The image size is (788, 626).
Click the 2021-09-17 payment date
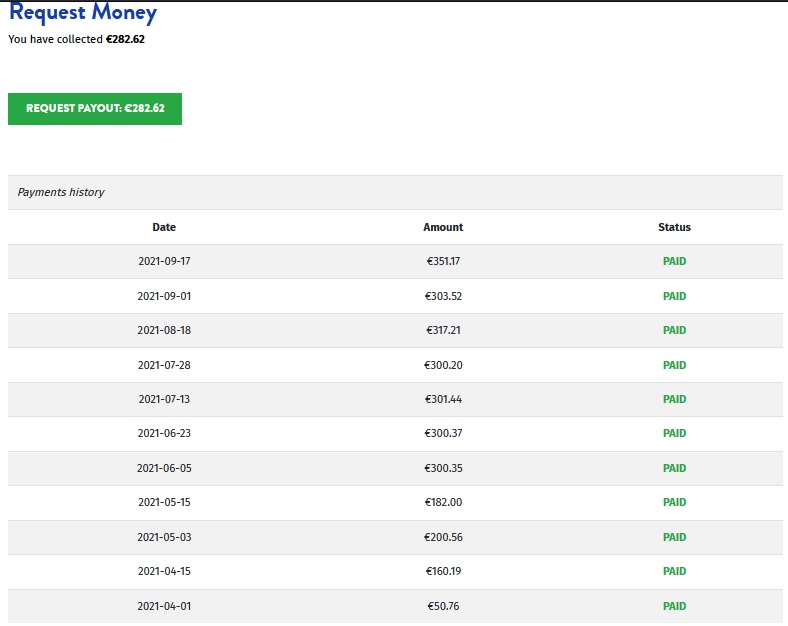[x=164, y=262]
